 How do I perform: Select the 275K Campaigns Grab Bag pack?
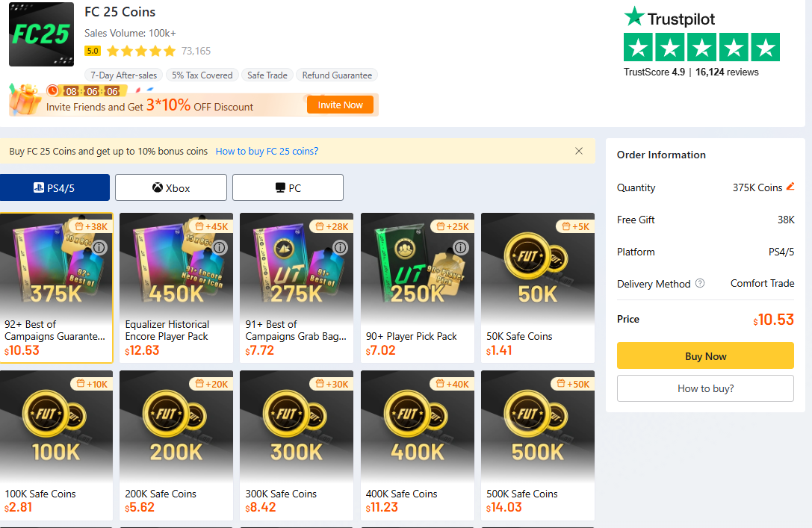[x=297, y=288]
